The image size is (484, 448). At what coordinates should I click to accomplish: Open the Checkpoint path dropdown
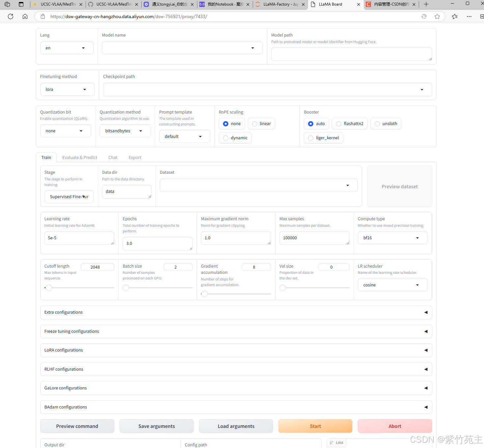coord(268,90)
